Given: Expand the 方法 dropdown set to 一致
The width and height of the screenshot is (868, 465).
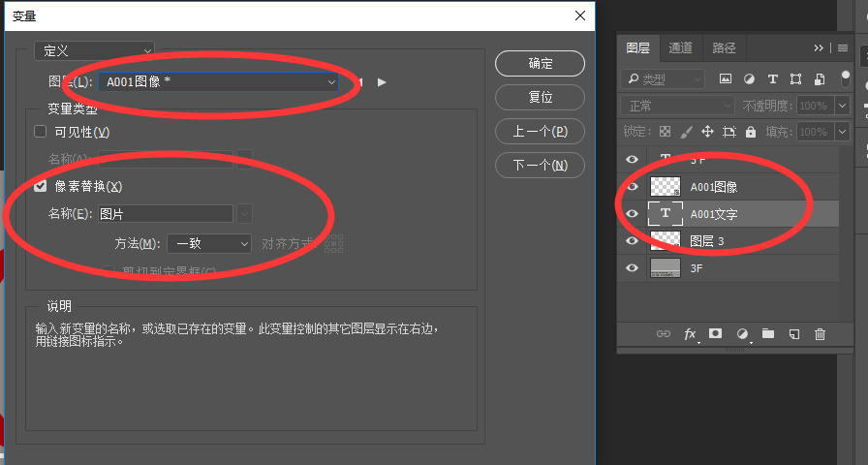Looking at the screenshot, I should point(208,244).
